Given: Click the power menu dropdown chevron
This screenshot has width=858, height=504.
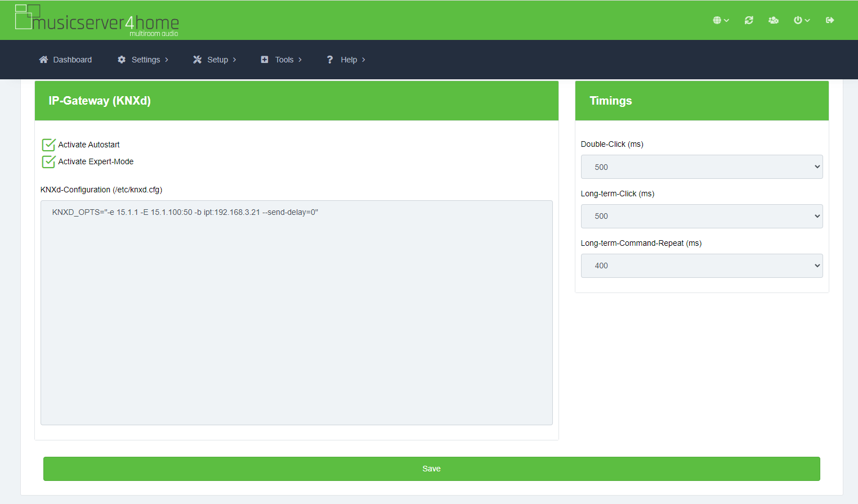Looking at the screenshot, I should [x=807, y=20].
